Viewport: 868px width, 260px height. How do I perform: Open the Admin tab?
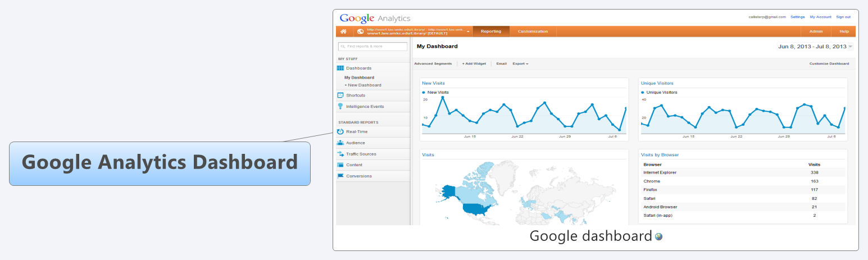[816, 31]
